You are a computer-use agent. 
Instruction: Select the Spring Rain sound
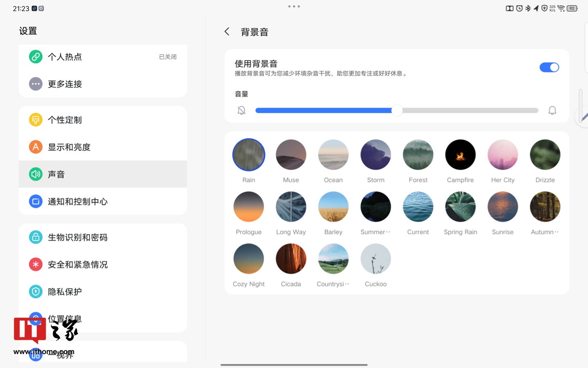pos(460,207)
